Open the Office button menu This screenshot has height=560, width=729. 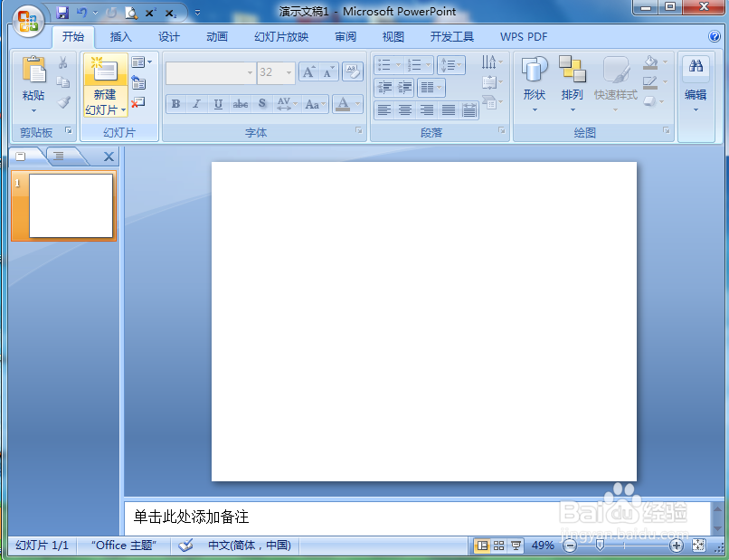tap(28, 22)
